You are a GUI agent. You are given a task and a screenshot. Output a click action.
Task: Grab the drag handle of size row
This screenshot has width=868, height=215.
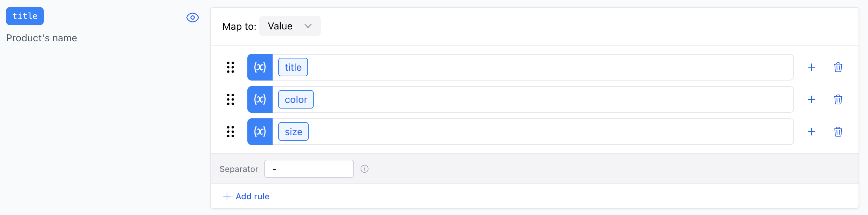pyautogui.click(x=231, y=132)
